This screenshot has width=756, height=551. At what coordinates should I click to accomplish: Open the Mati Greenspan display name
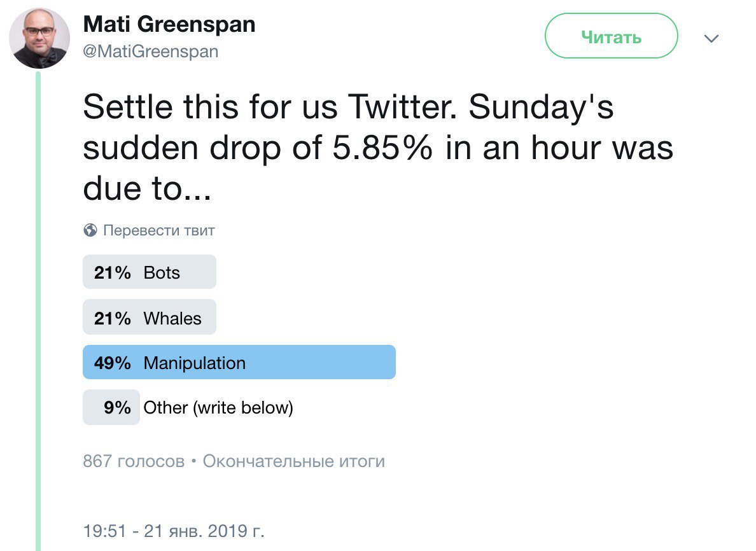click(169, 25)
